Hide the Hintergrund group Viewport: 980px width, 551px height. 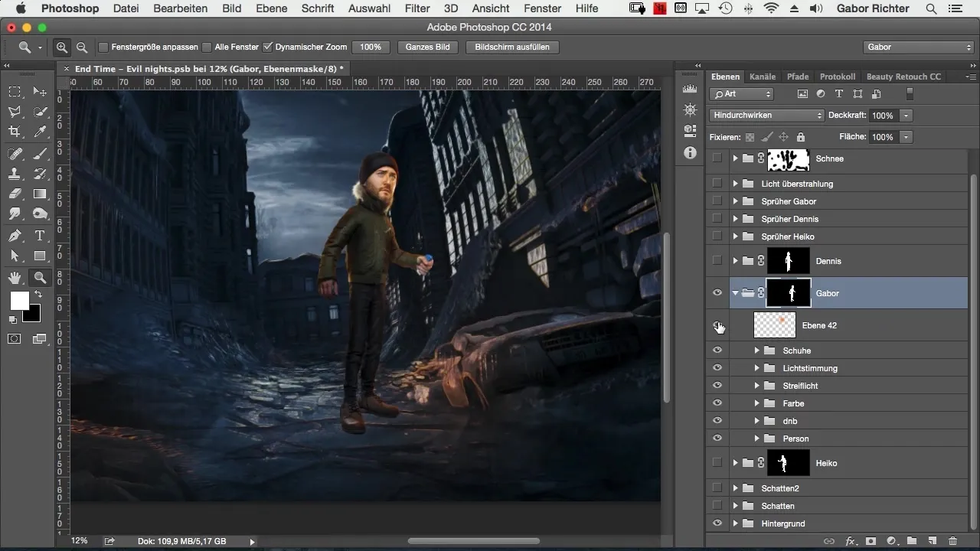[717, 523]
